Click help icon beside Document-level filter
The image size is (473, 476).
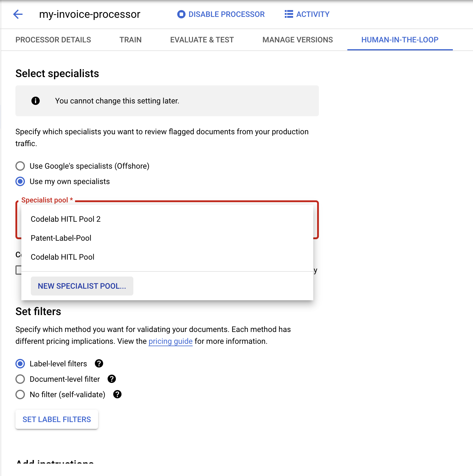pyautogui.click(x=112, y=379)
